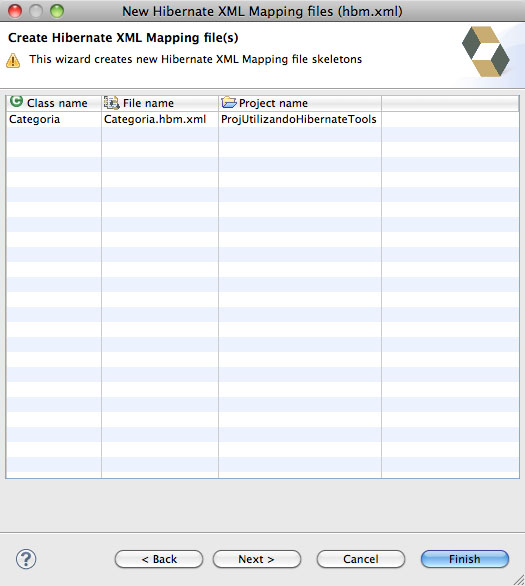
Task: Sort by the Project name column header
Action: tap(300, 103)
